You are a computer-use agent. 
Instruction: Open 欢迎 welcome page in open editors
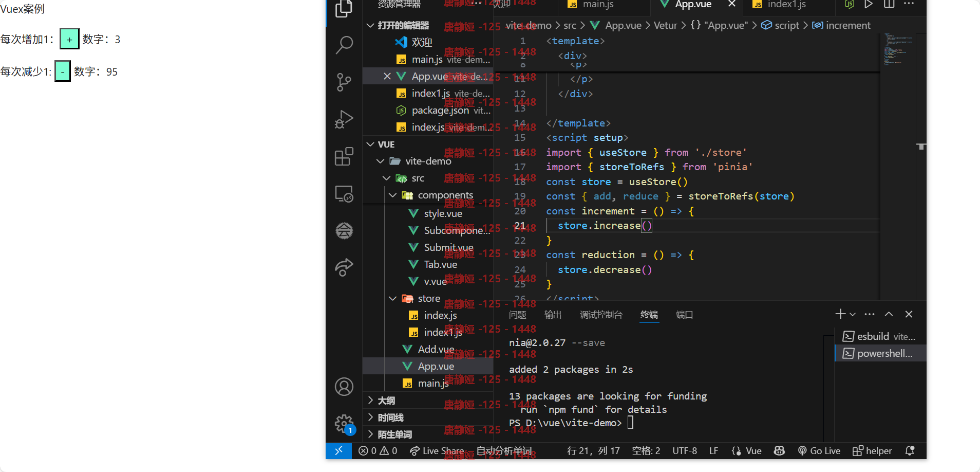coord(428,42)
